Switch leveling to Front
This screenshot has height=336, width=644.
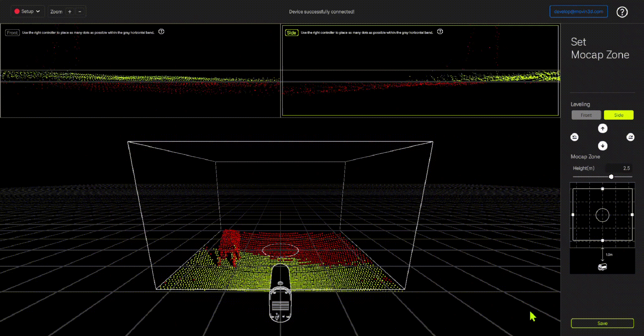(586, 115)
